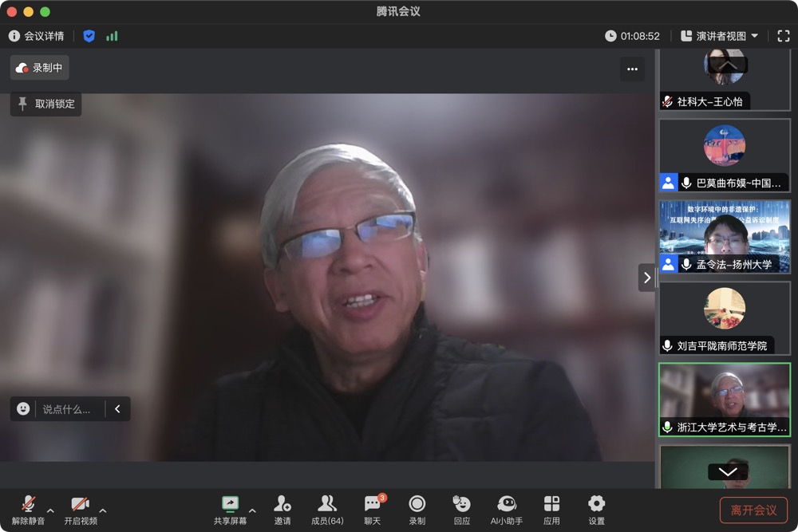Open audio options arrow beside microphone
The image size is (798, 532).
pos(50,510)
